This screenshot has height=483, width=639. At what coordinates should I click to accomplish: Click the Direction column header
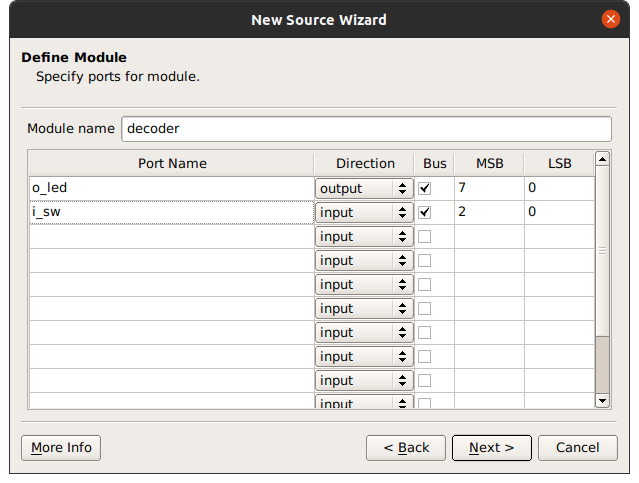(364, 163)
